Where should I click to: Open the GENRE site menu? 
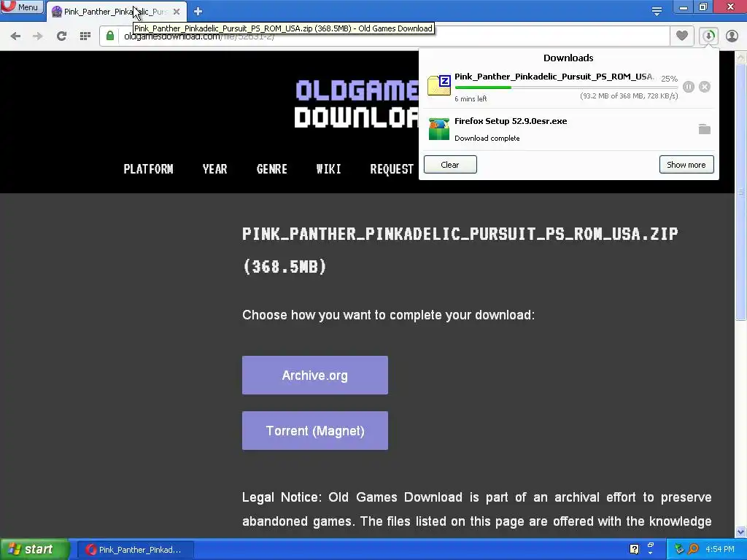point(271,169)
